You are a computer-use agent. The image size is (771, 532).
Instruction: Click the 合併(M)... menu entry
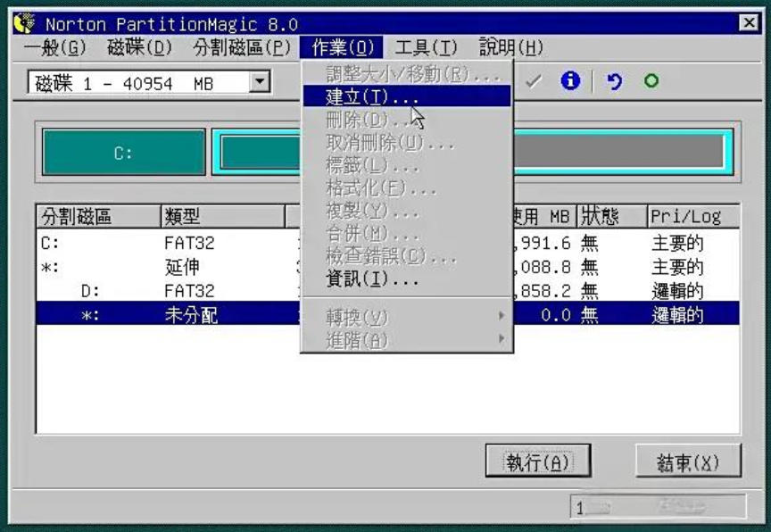point(407,234)
